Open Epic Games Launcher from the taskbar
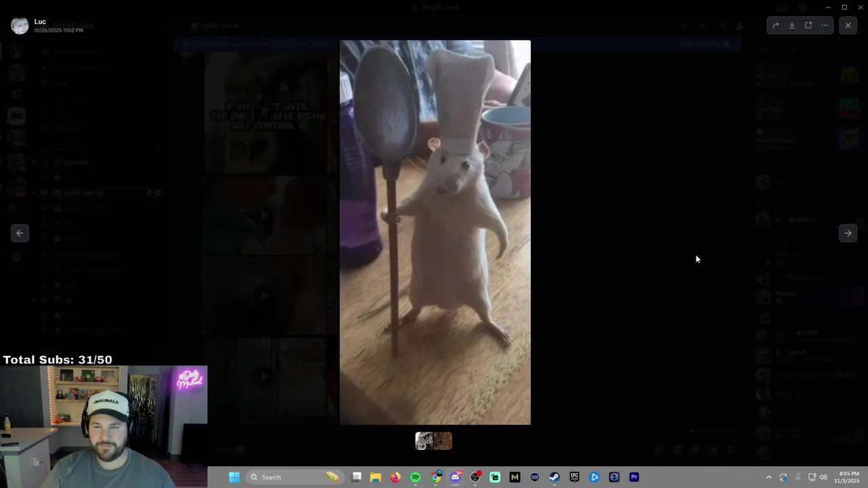The height and width of the screenshot is (488, 868). click(574, 477)
